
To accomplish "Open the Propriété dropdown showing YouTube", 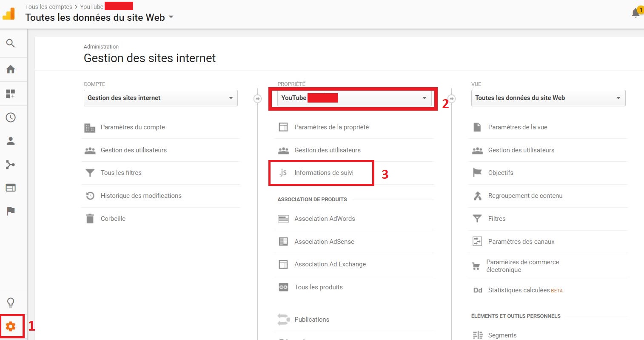I will tap(354, 98).
